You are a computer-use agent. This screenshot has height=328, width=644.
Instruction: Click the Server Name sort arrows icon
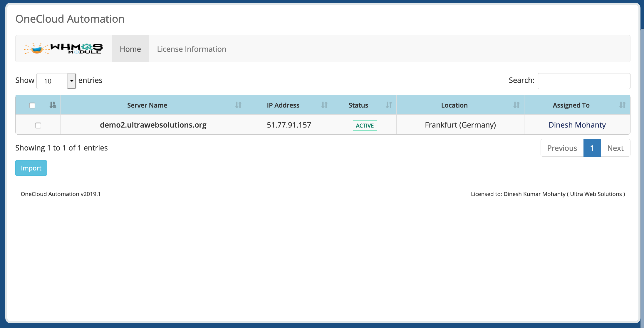coord(238,105)
